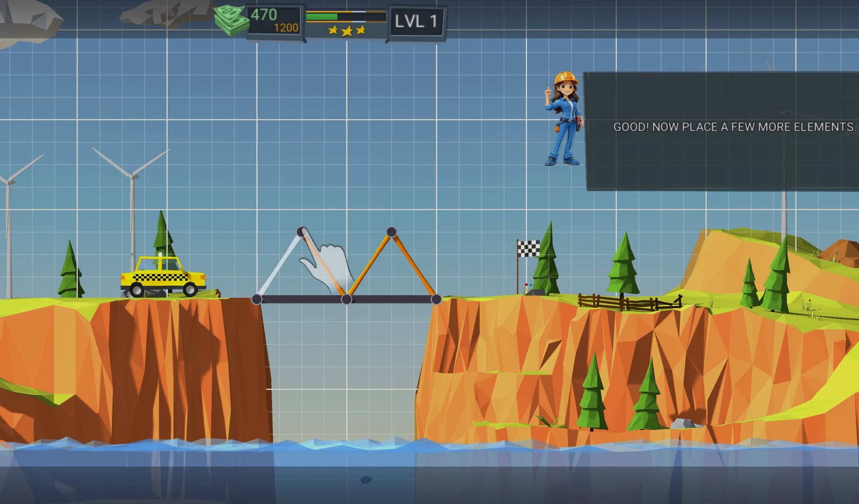Click the three gold stars rating
Viewport: 859px width, 504px height.
coord(347,30)
